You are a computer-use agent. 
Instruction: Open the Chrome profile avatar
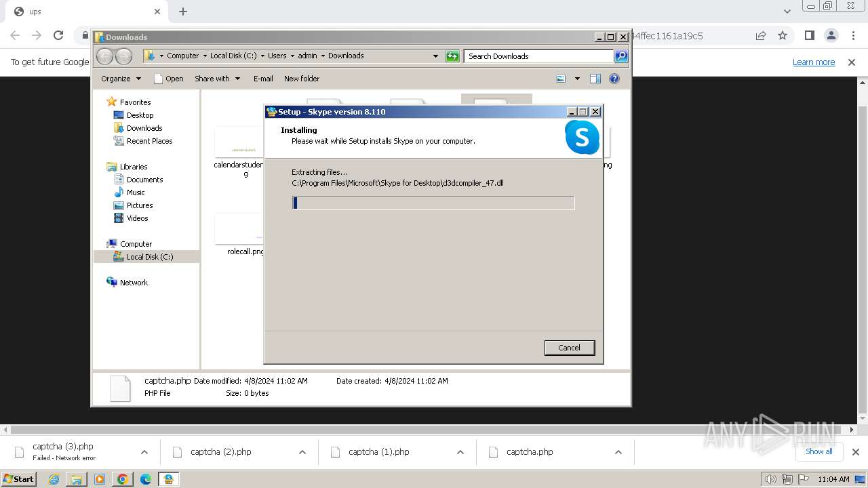[x=831, y=35]
